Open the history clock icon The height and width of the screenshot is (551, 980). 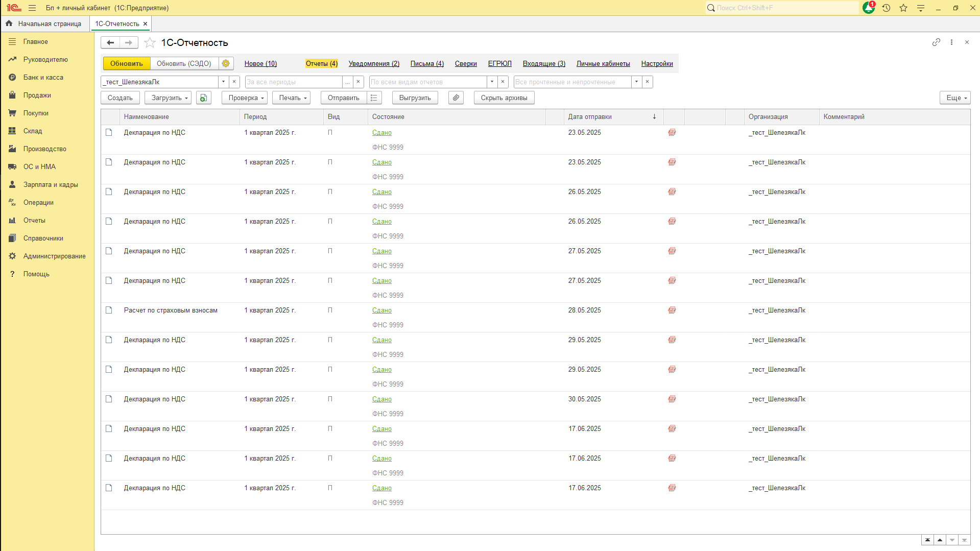[x=886, y=8]
